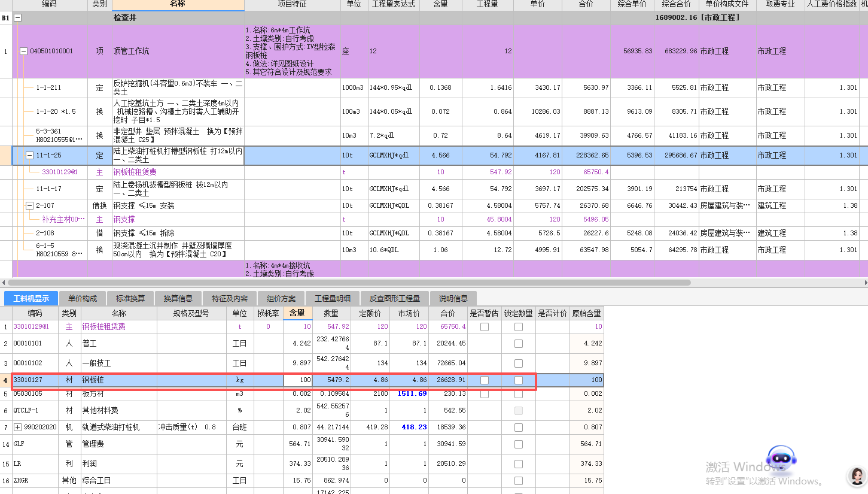Click expression 10.6*QDL cell
This screenshot has height=494, width=868.
click(393, 250)
